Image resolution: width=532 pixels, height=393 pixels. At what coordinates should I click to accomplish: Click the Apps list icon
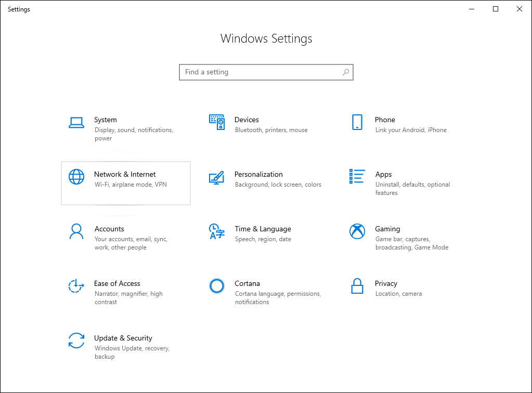357,176
